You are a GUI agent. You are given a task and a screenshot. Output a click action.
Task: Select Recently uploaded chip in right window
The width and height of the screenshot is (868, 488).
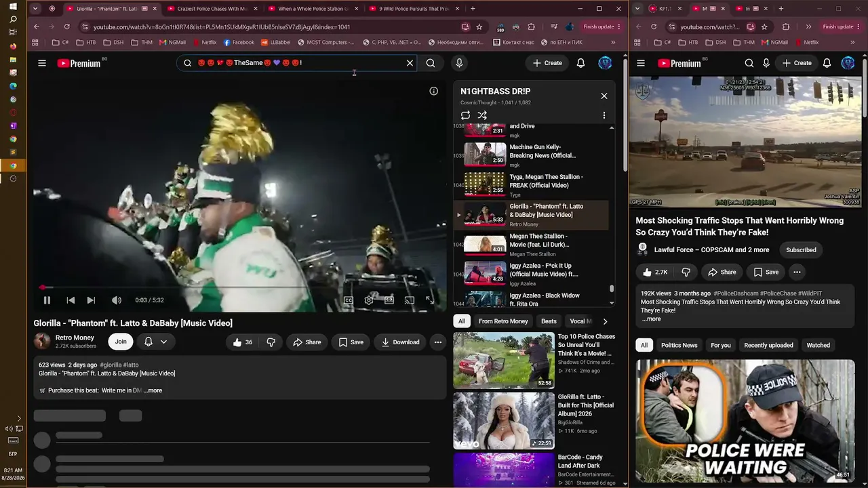click(x=768, y=345)
